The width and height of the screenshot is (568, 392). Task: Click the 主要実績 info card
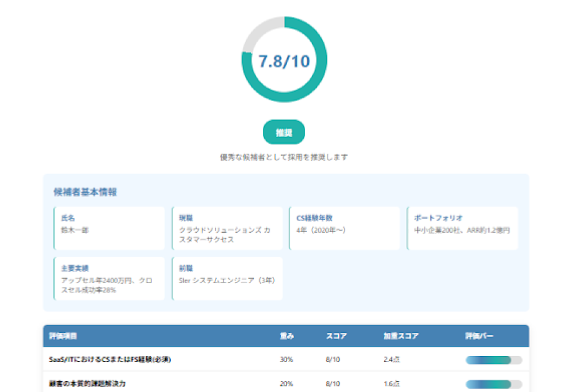point(110,279)
